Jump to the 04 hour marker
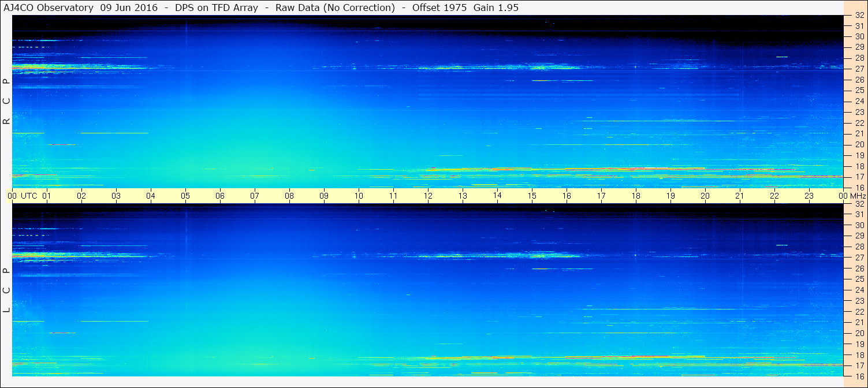 (151, 196)
